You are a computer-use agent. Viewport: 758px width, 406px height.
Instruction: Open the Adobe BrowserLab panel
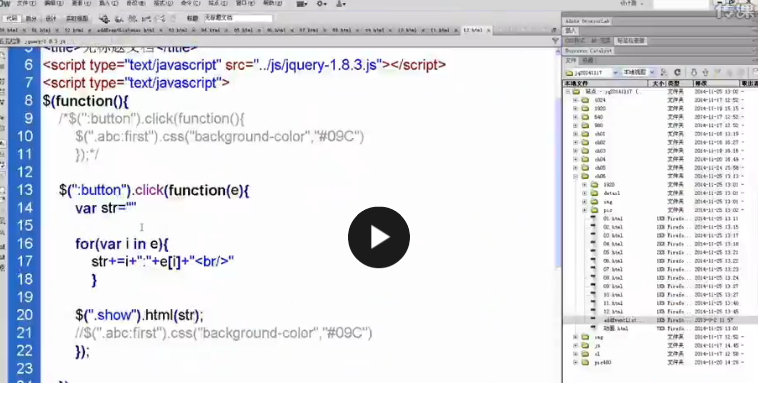click(587, 21)
